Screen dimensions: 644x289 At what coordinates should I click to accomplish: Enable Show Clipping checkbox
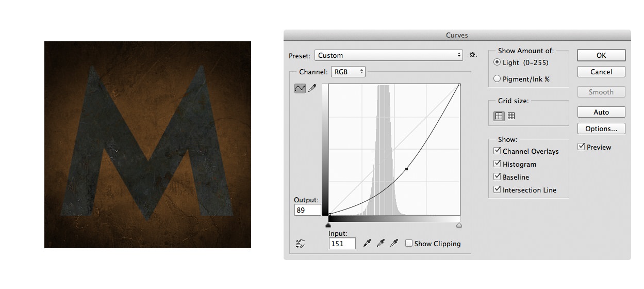pos(409,244)
